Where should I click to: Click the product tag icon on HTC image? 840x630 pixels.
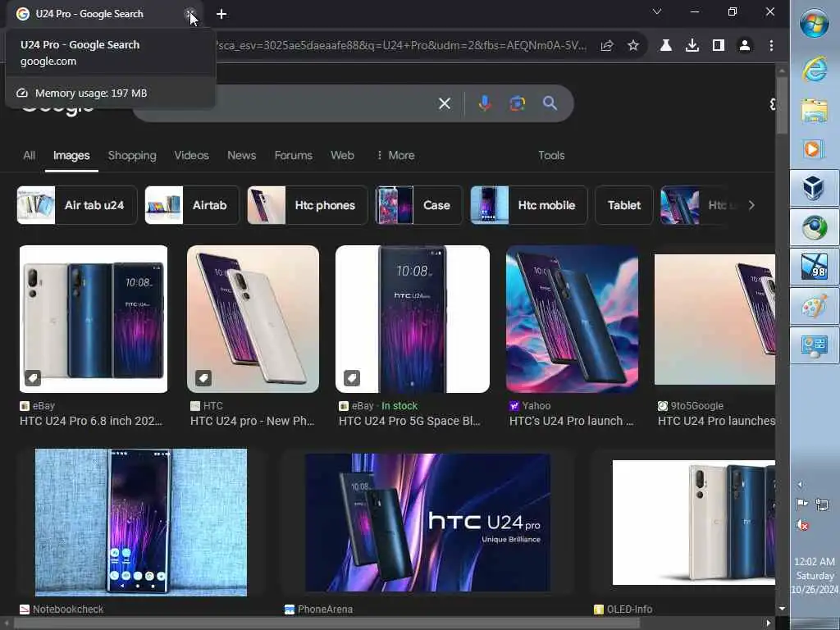[203, 378]
